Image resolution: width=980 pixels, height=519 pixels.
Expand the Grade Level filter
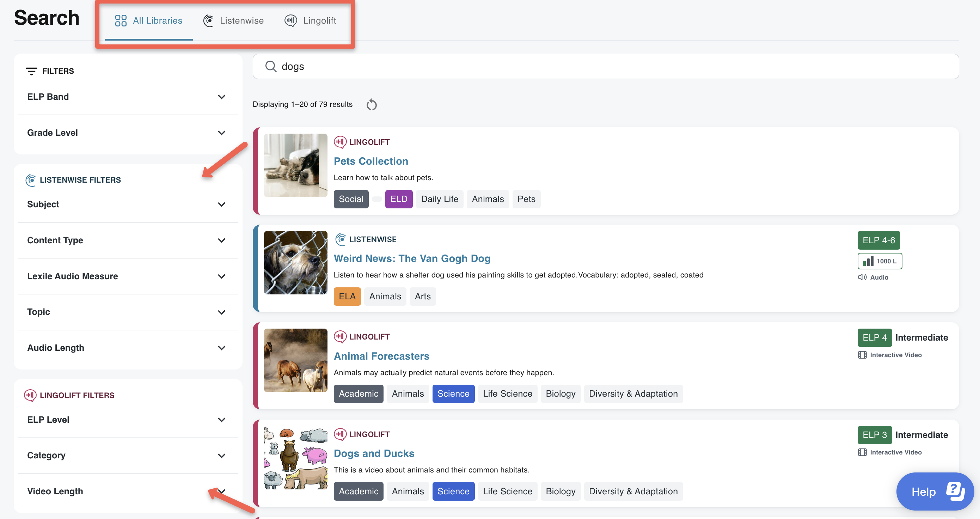click(x=128, y=133)
